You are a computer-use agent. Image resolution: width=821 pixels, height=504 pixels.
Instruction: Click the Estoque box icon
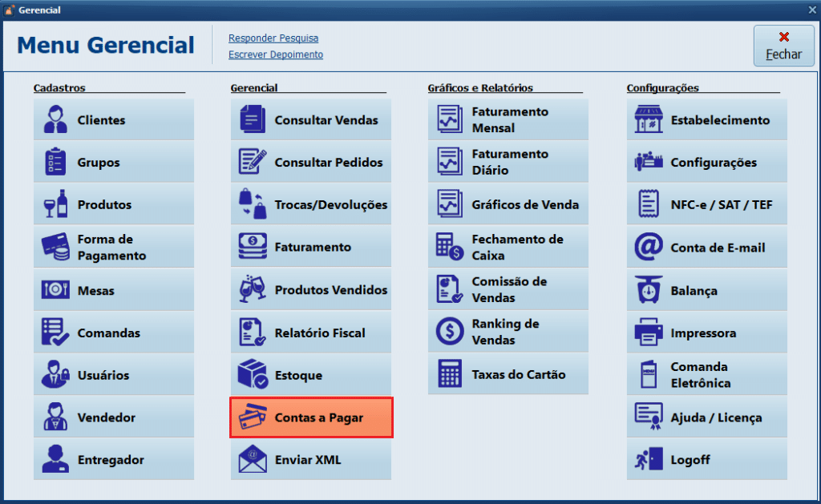tap(253, 375)
